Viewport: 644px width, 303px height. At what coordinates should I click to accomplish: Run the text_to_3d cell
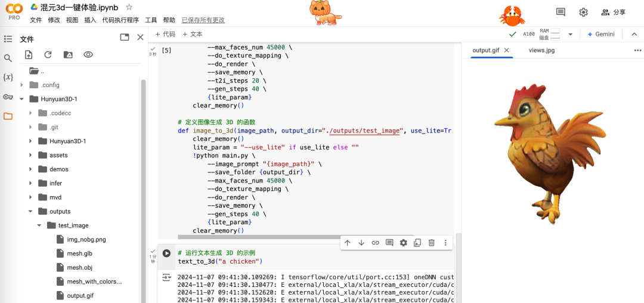tap(166, 253)
